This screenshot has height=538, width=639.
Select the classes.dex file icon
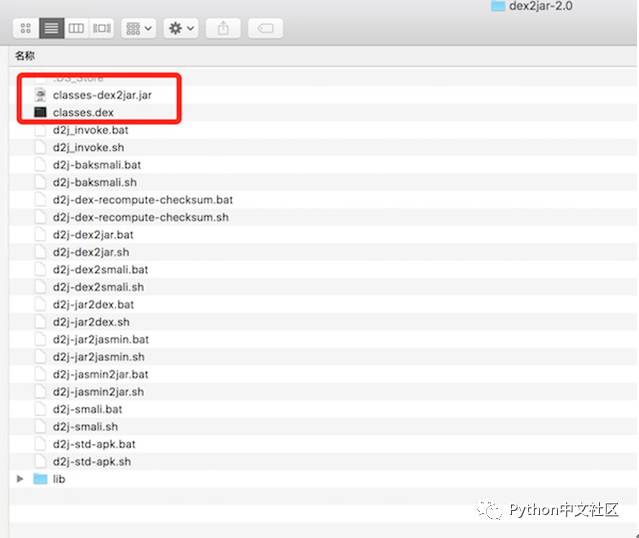40,112
